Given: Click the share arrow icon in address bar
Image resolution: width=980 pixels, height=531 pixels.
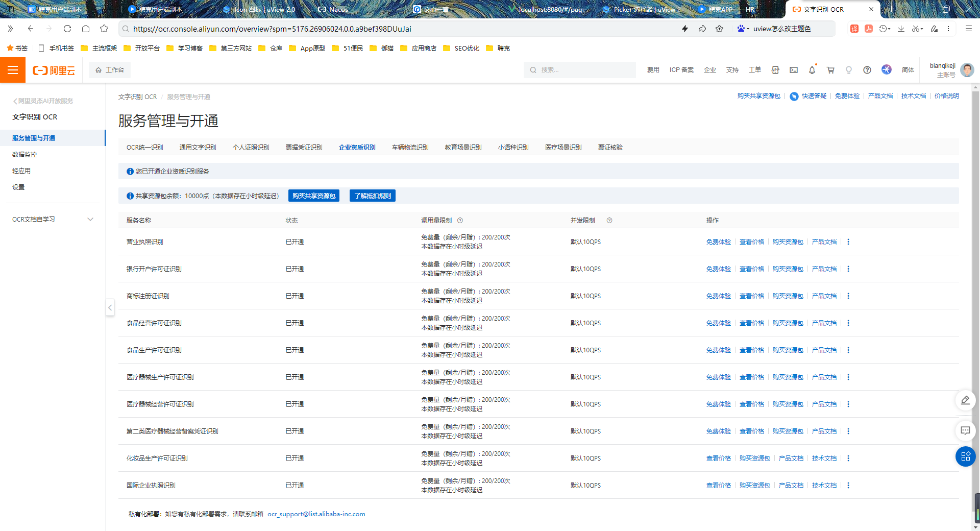Looking at the screenshot, I should pos(702,29).
